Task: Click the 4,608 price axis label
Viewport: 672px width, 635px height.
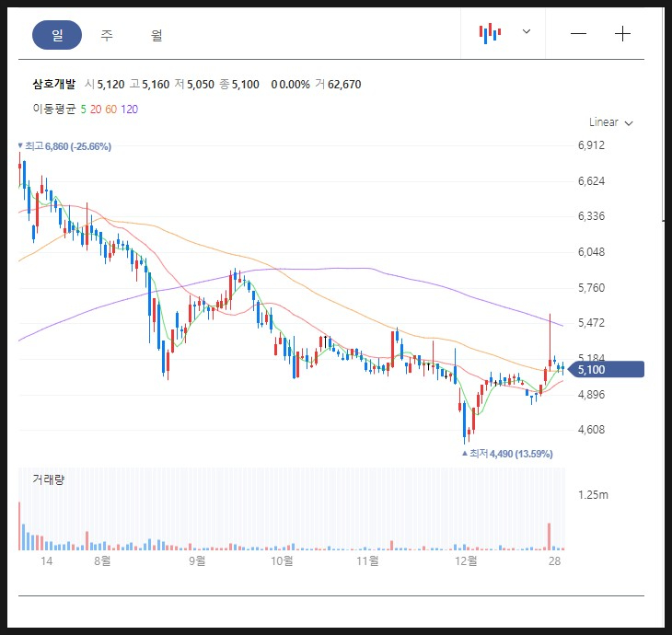Action: click(591, 430)
